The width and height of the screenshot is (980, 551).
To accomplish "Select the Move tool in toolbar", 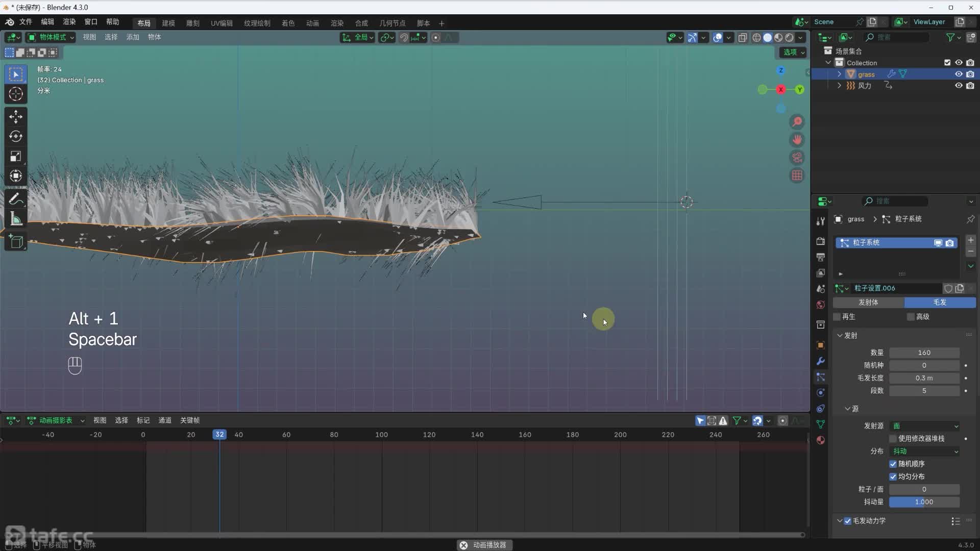I will (x=16, y=116).
